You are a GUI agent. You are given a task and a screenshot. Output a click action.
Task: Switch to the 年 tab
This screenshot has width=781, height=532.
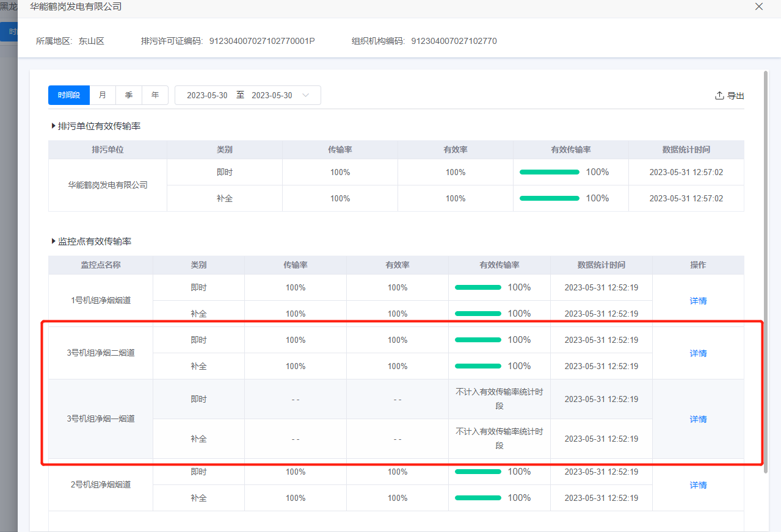click(155, 95)
